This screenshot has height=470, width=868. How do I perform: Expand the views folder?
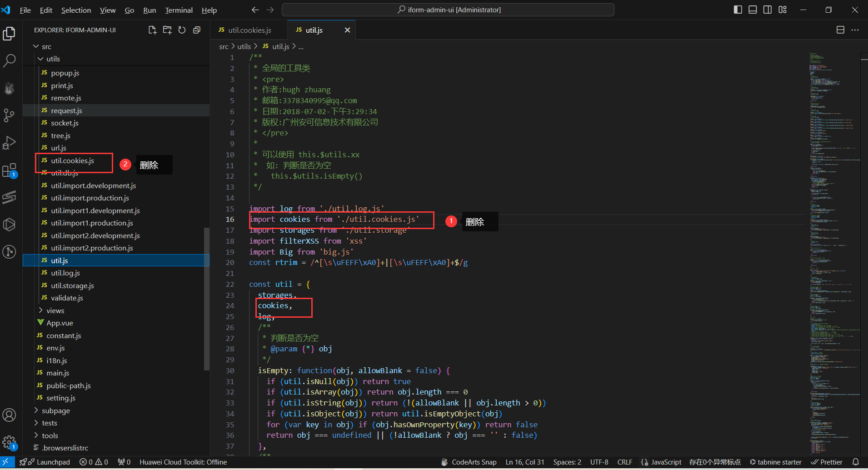coord(55,310)
